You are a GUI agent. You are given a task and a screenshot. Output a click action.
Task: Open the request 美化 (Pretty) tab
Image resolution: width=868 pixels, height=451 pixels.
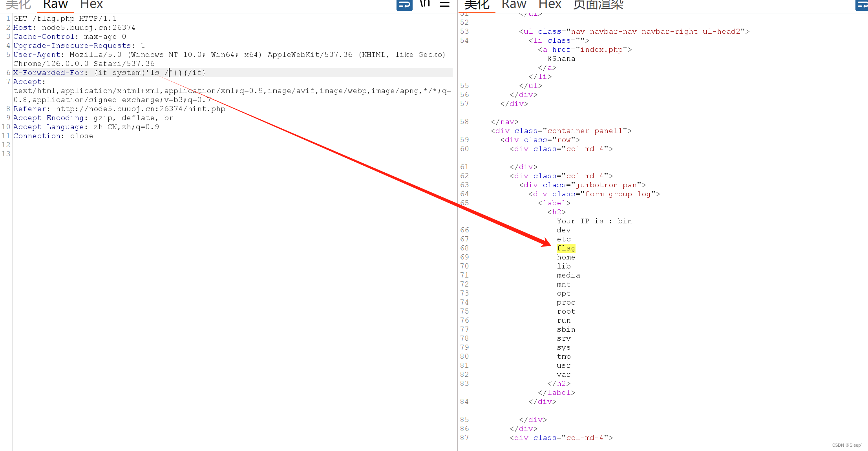[18, 5]
